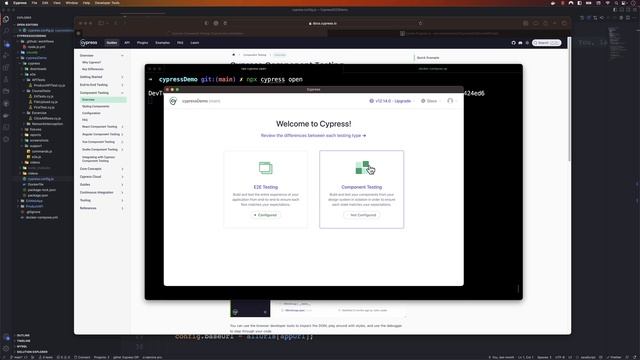Image resolution: width=640 pixels, height=360 pixels.
Task: Open the macOS menu bar search icon
Action: coord(616,3)
